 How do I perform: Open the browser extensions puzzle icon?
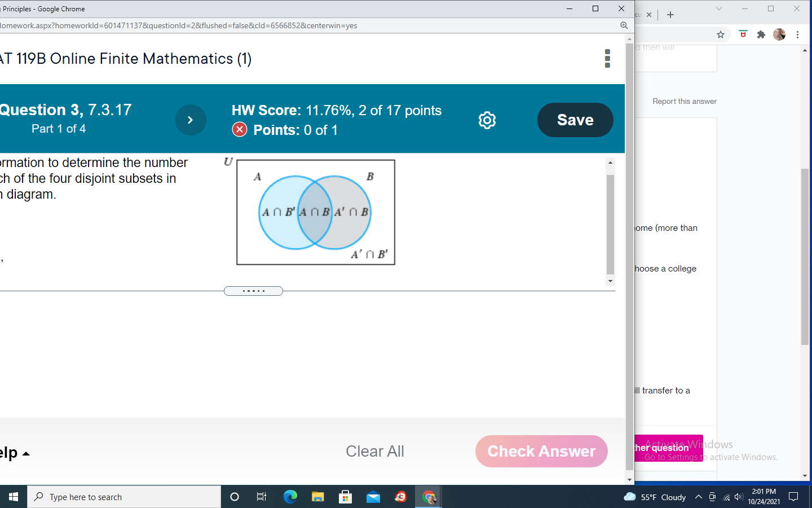click(761, 34)
